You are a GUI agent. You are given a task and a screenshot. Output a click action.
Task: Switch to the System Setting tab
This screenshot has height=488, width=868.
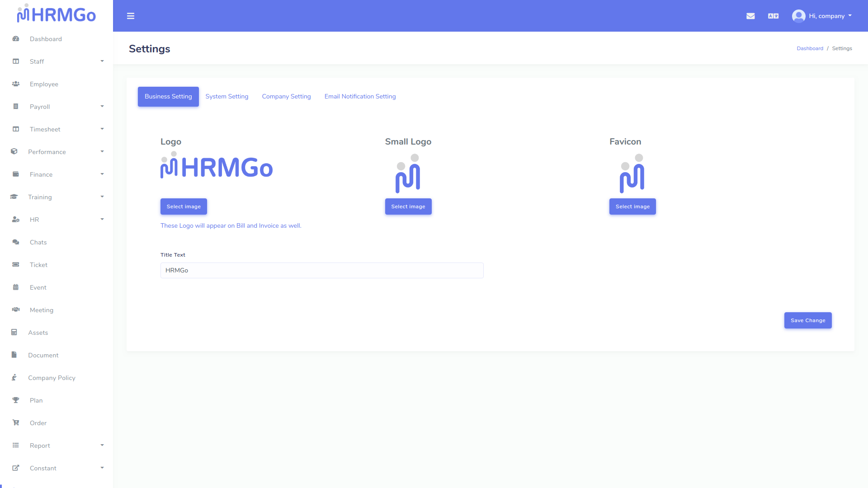pyautogui.click(x=227, y=97)
